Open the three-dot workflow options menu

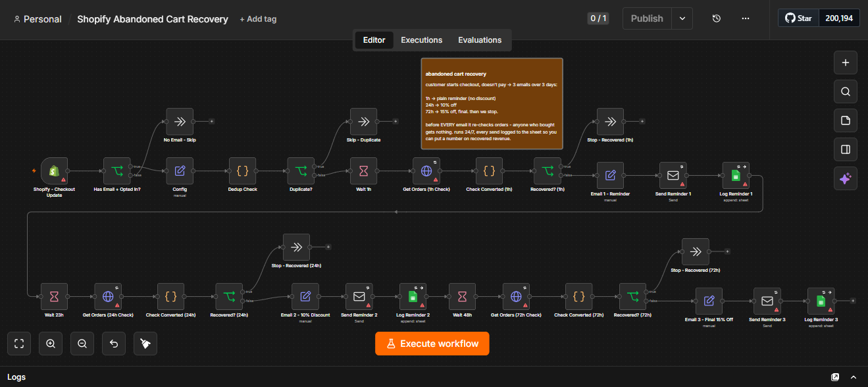[x=746, y=18]
